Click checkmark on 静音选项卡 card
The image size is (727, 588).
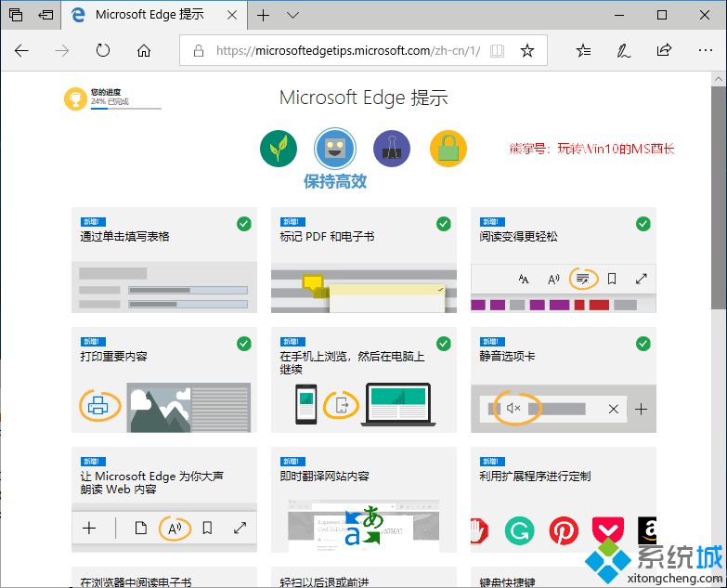[x=643, y=344]
